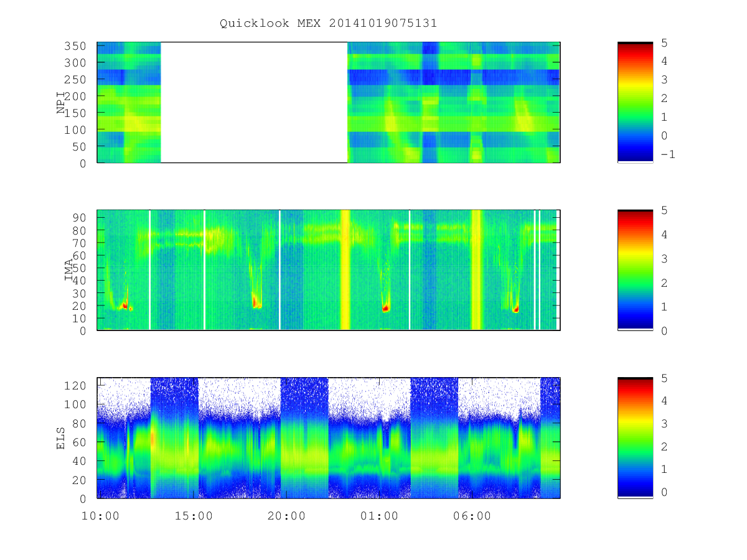Click the NPI panel color bar
Screen dimensions: 747x560
(635, 102)
